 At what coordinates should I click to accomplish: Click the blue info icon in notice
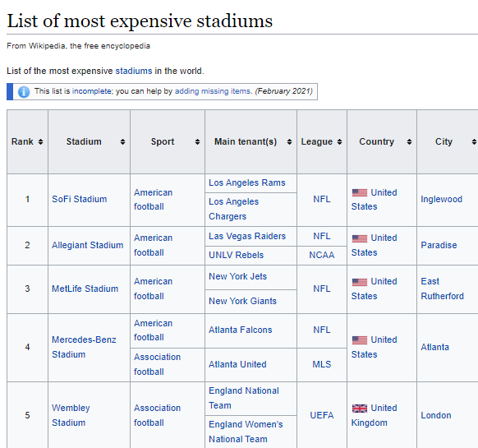click(x=24, y=91)
